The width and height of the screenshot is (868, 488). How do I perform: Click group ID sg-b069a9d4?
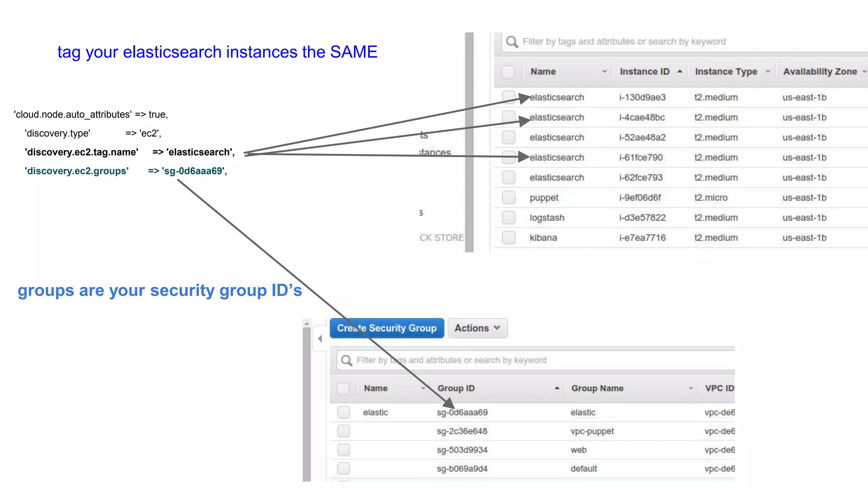462,469
